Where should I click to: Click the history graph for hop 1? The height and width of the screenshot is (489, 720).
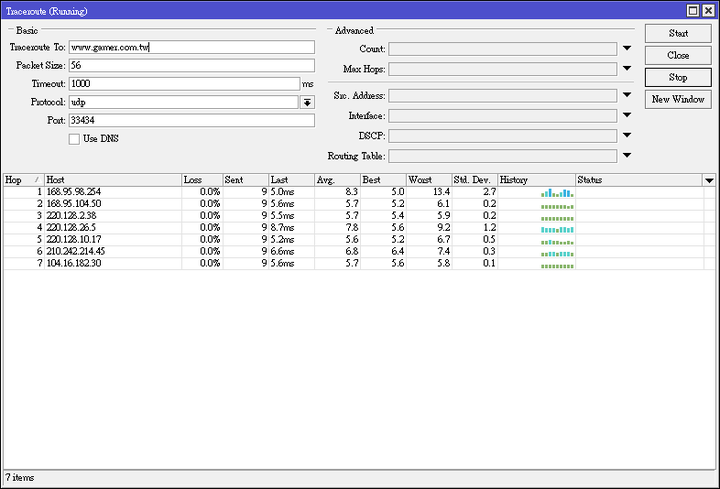(557, 193)
